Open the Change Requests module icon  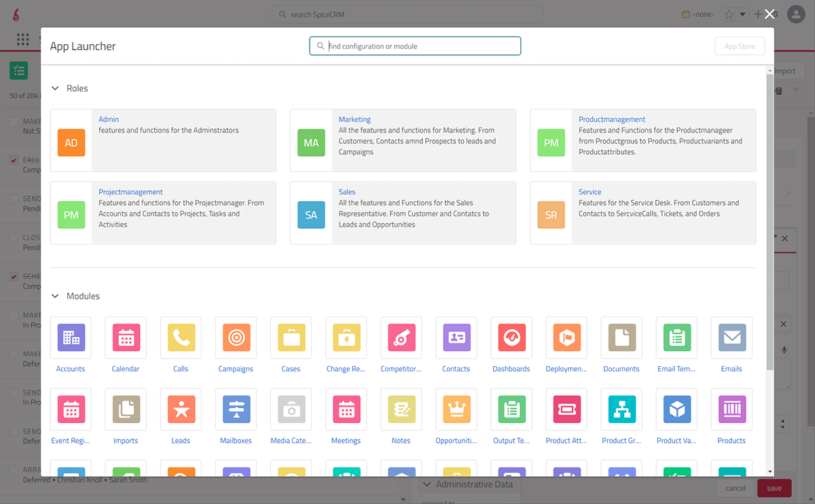coord(346,338)
